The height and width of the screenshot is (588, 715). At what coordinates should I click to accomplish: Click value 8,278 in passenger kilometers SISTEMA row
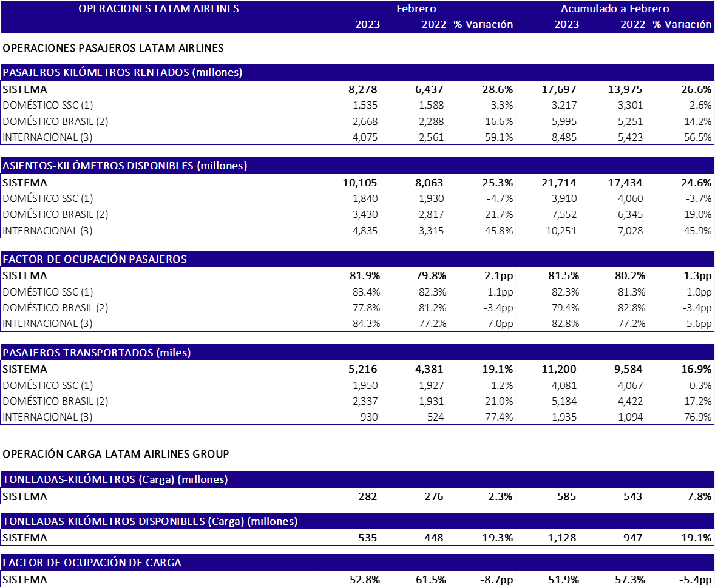point(363,89)
